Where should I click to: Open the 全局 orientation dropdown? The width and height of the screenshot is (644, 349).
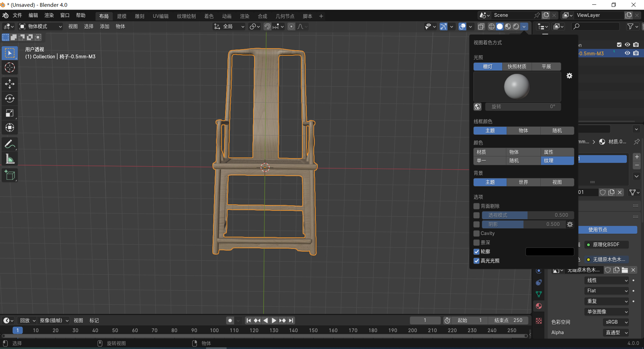point(229,27)
